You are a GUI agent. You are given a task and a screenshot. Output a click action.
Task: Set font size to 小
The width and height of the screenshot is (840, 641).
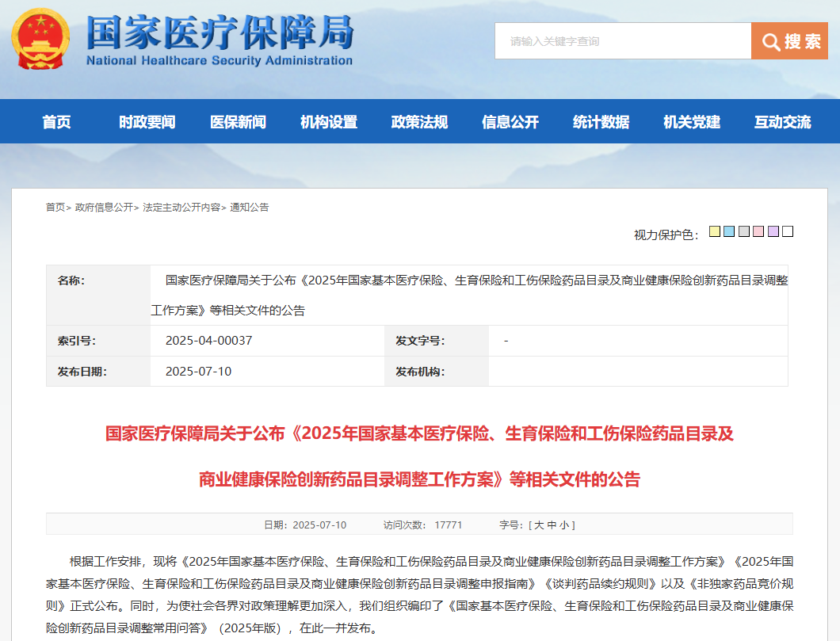coord(564,525)
